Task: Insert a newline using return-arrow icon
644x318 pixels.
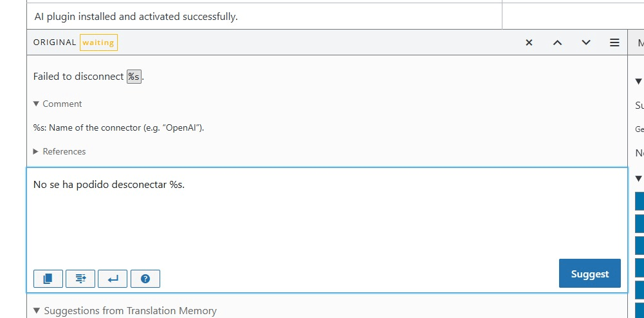Action: click(113, 279)
